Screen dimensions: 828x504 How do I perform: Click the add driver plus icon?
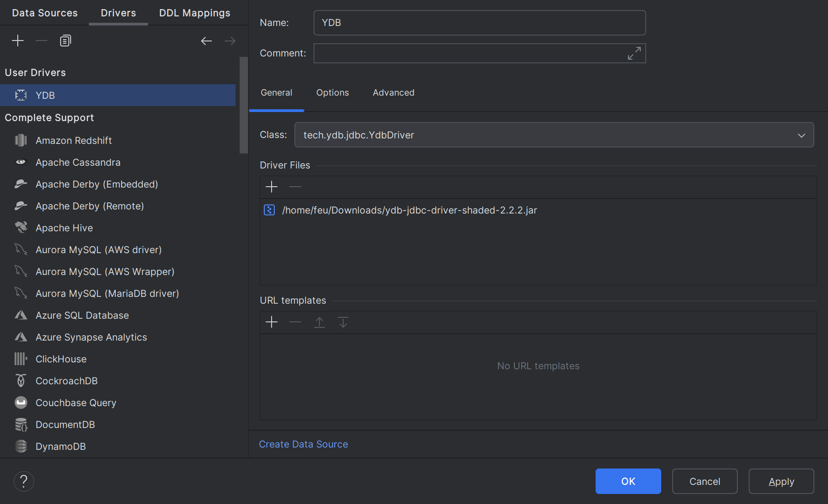pyautogui.click(x=18, y=41)
